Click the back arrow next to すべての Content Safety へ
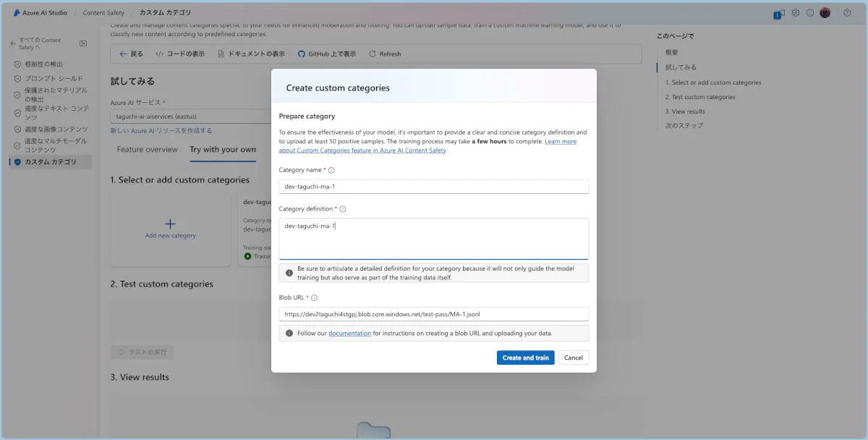The image size is (868, 440). coord(13,43)
